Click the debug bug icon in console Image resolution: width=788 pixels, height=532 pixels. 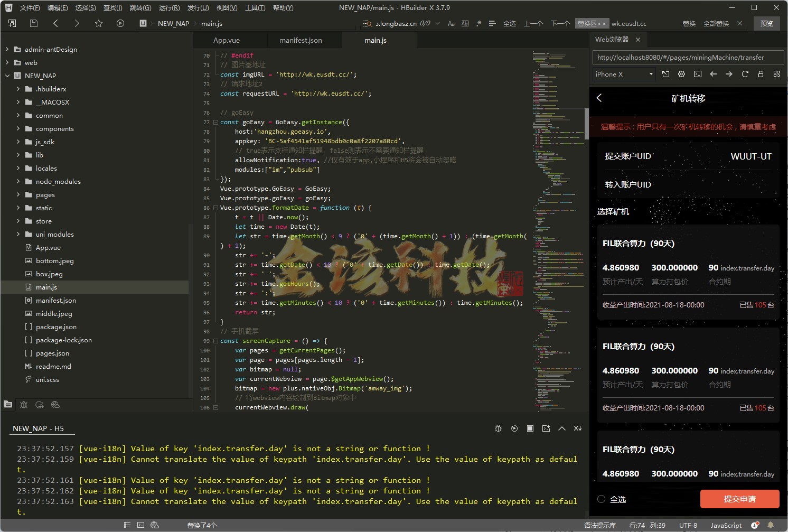(498, 428)
